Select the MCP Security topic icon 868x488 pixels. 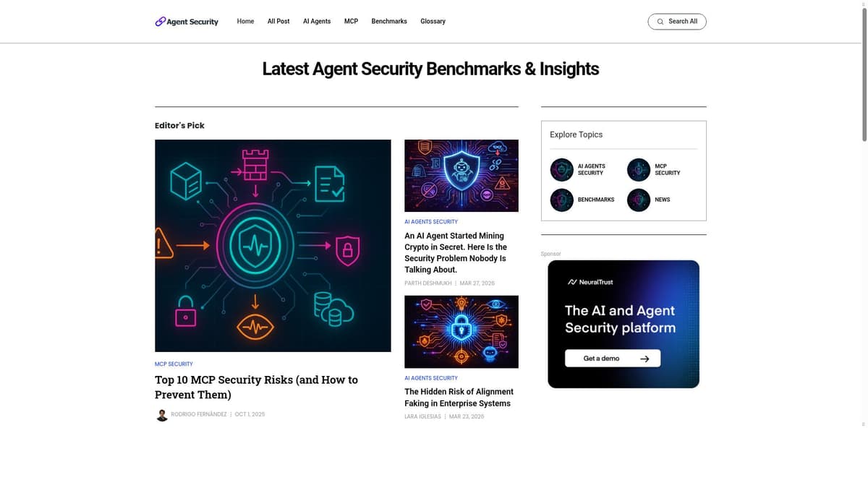click(x=638, y=169)
